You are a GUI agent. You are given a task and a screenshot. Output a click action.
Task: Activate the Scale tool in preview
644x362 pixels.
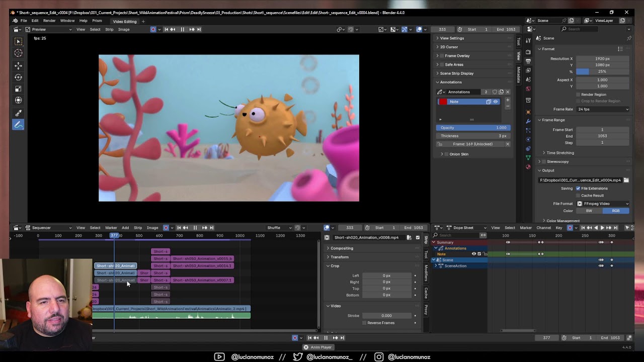[x=18, y=89]
